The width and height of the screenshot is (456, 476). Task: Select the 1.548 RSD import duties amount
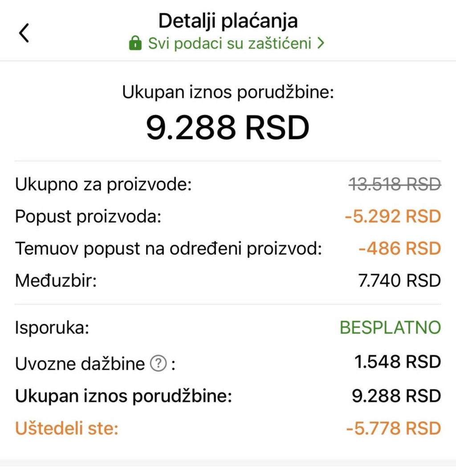398,362
